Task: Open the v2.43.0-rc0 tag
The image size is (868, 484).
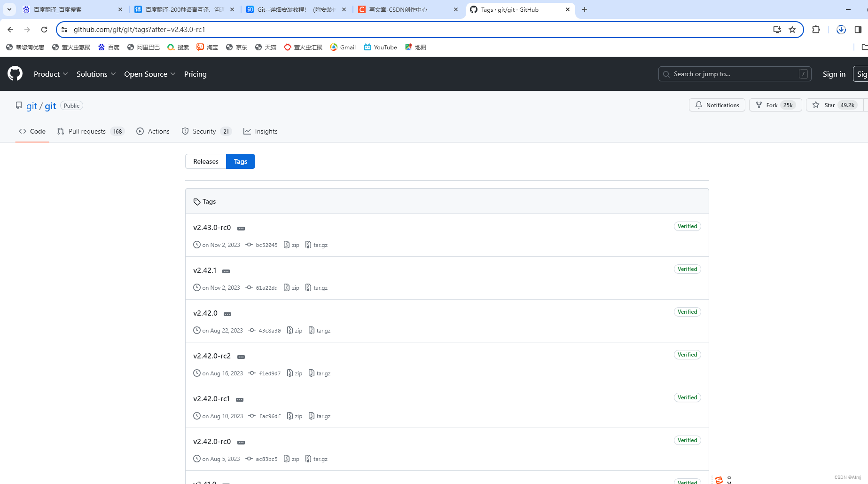Action: 212,227
